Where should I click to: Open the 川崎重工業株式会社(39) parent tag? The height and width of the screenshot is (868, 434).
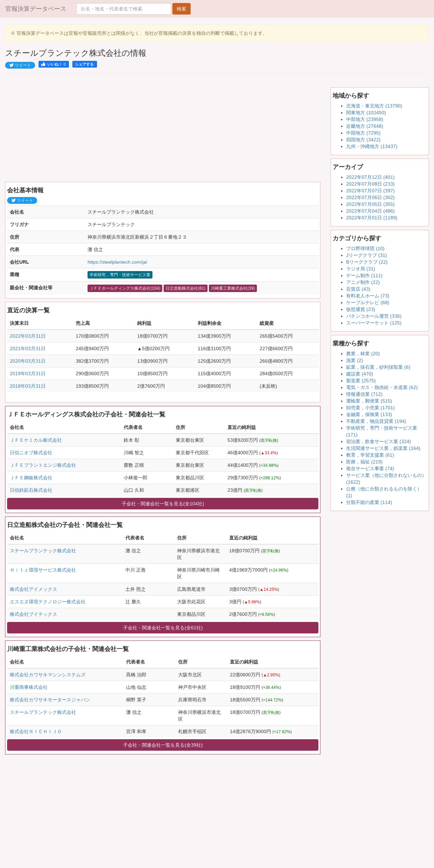[x=233, y=288]
